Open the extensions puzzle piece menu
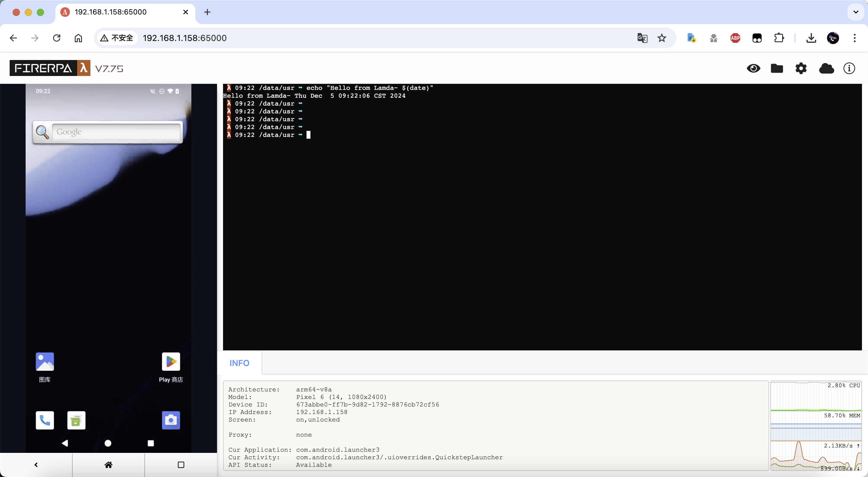The width and height of the screenshot is (868, 477). pyautogui.click(x=779, y=38)
